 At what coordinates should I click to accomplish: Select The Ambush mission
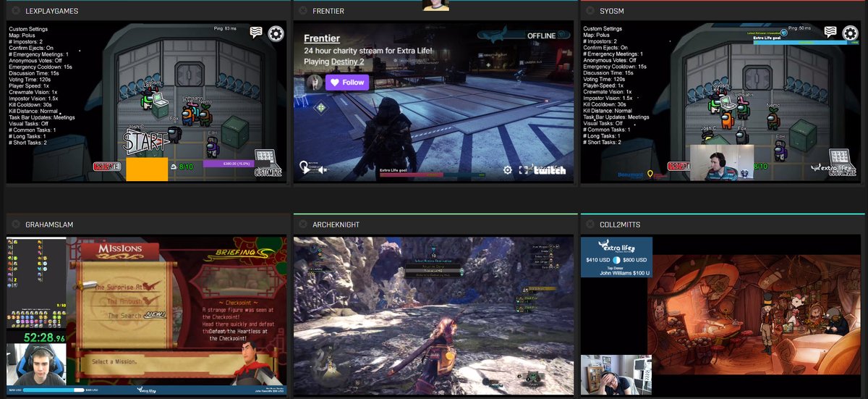click(126, 301)
